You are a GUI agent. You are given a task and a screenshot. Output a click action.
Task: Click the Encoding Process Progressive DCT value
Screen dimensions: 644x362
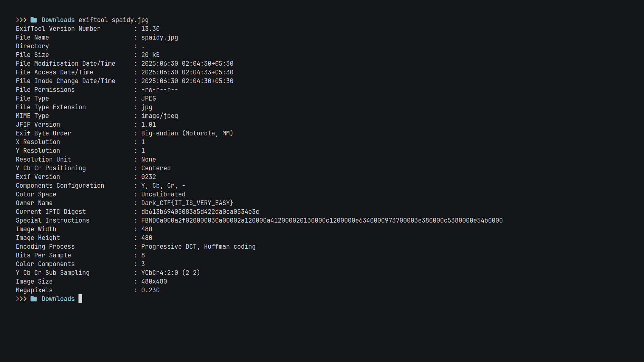point(198,247)
